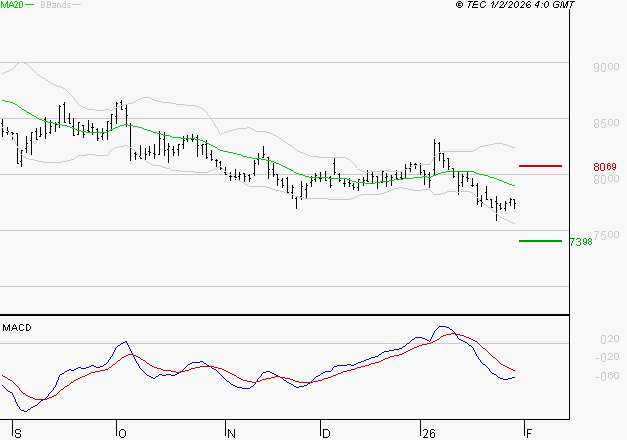
Task: Click the TEC copyright timestamp text
Action: [x=515, y=5]
